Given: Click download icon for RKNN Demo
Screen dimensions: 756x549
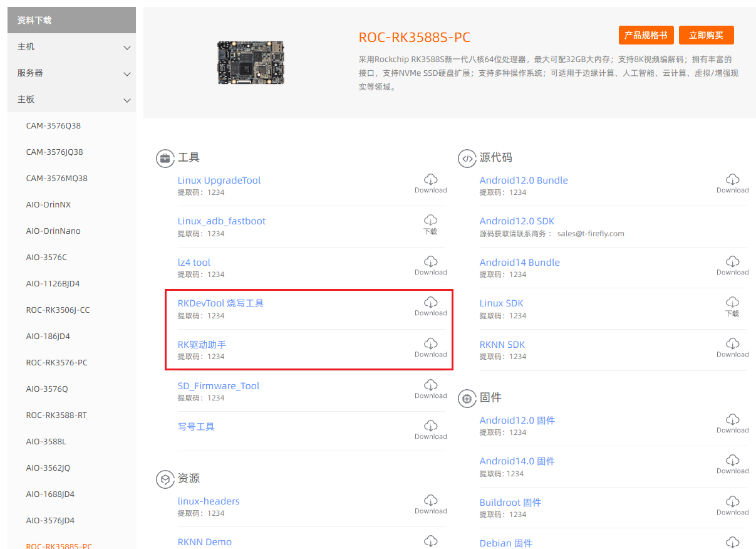Looking at the screenshot, I should coord(431,541).
